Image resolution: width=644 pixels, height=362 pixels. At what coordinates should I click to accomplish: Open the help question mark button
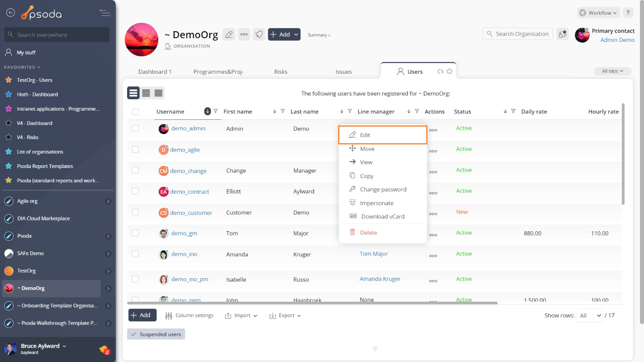(628, 13)
